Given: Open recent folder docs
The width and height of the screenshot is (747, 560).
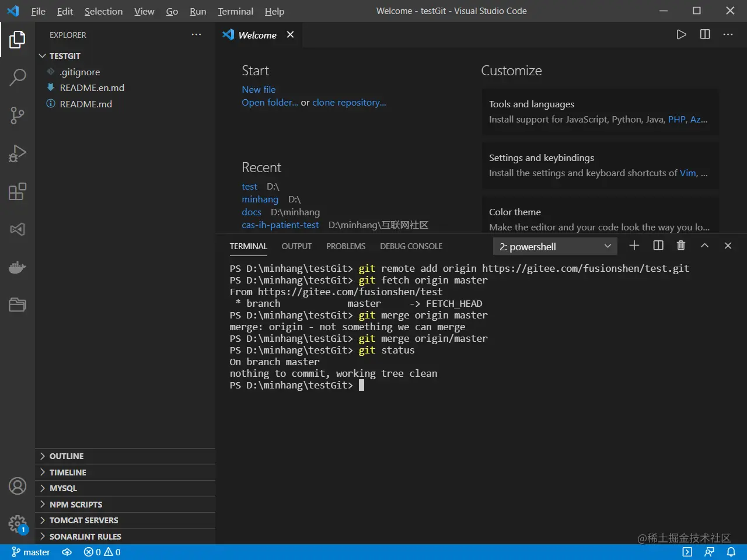Looking at the screenshot, I should (252, 212).
